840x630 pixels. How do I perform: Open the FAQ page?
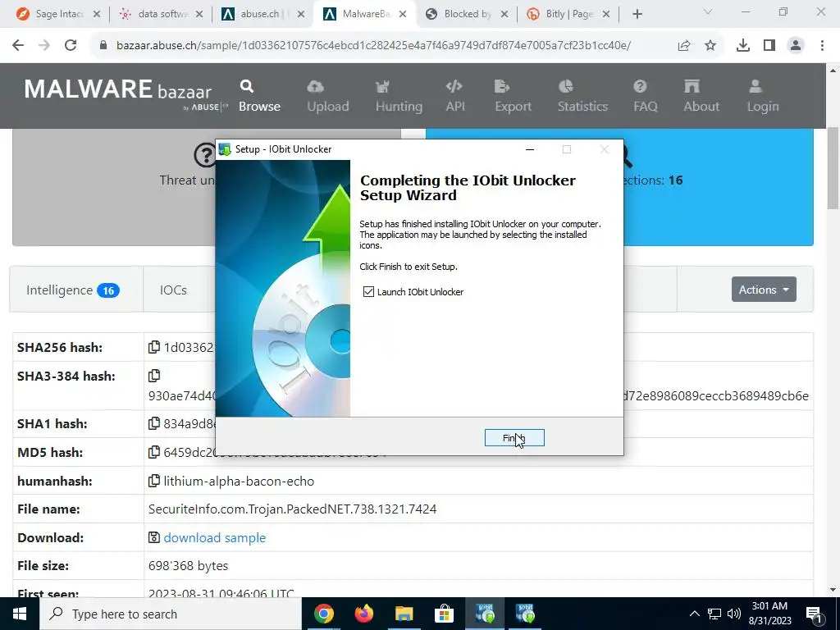[x=645, y=97]
